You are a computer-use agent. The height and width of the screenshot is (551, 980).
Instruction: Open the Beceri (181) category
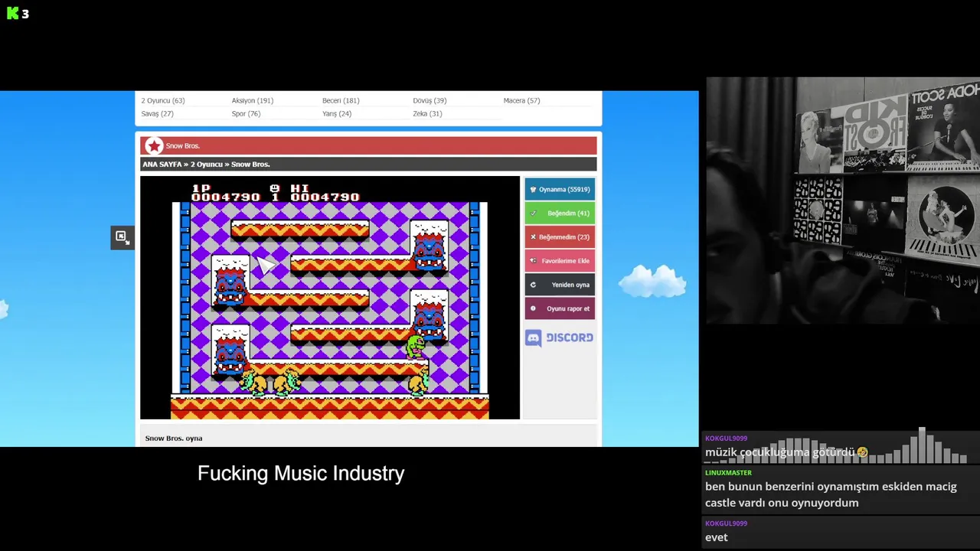tap(341, 101)
